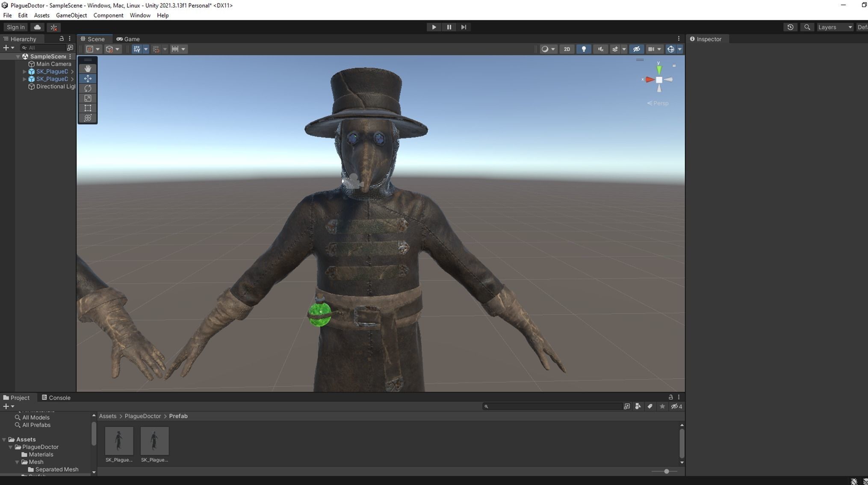Go to Assets in breadcrumb path
The width and height of the screenshot is (868, 485).
[107, 416]
